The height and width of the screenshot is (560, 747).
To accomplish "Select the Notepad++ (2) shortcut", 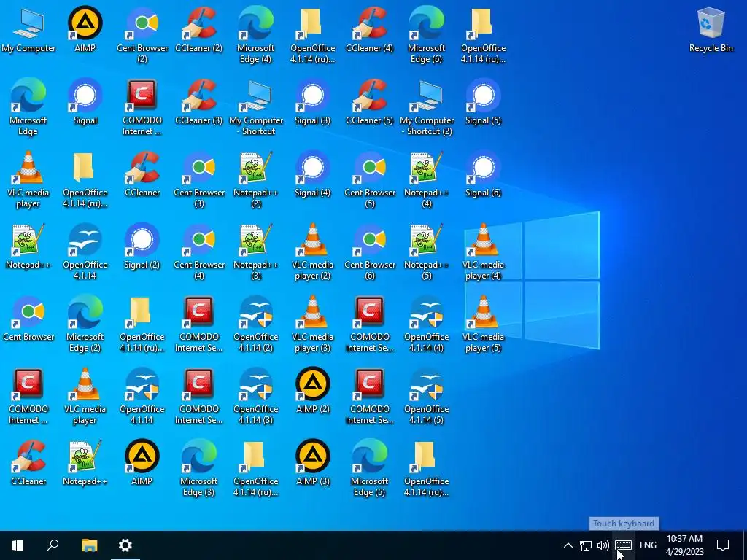I will pyautogui.click(x=256, y=180).
